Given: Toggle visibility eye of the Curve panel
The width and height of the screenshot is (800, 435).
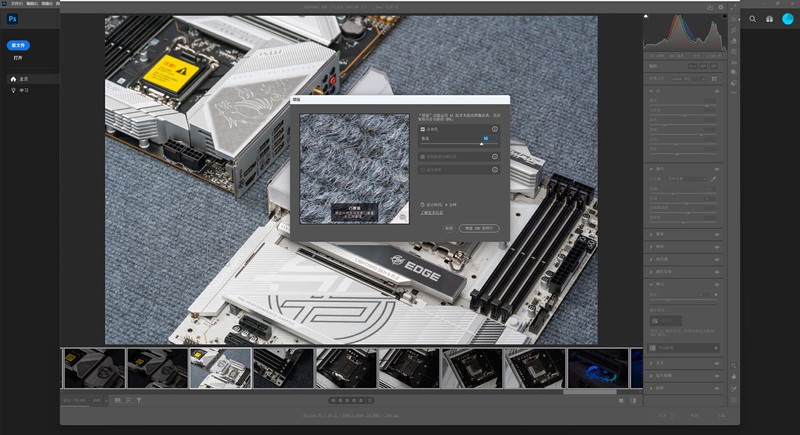Looking at the screenshot, I should coord(717,247).
